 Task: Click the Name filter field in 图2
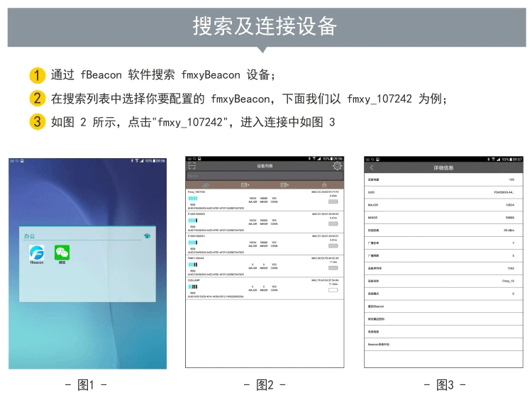[x=265, y=176]
